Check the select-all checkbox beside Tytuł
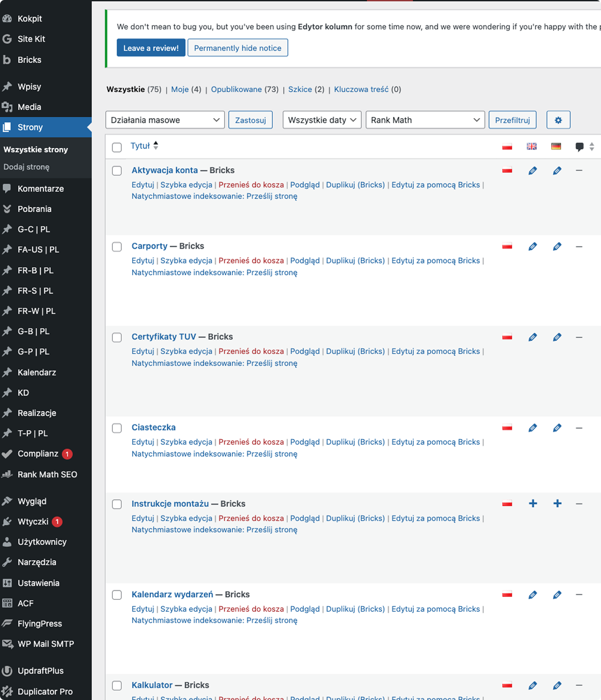Screen dimensions: 601x700 point(117,147)
